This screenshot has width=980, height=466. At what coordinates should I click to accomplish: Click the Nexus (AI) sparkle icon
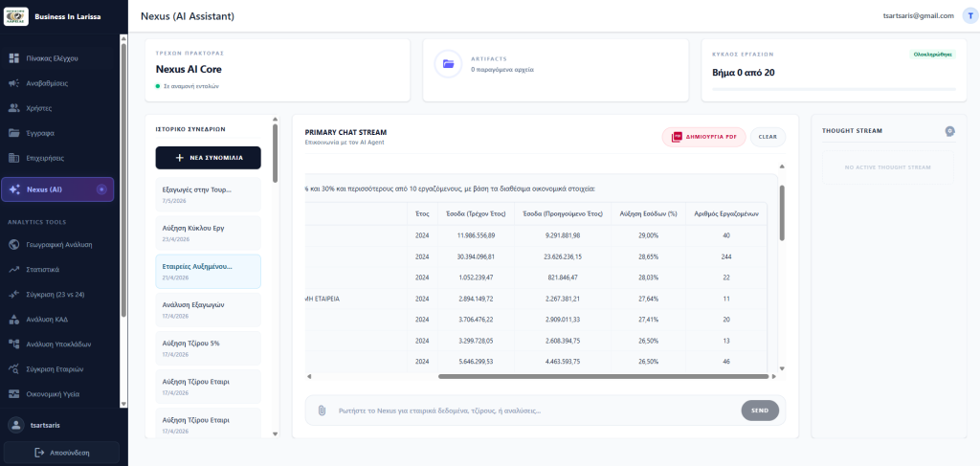15,189
